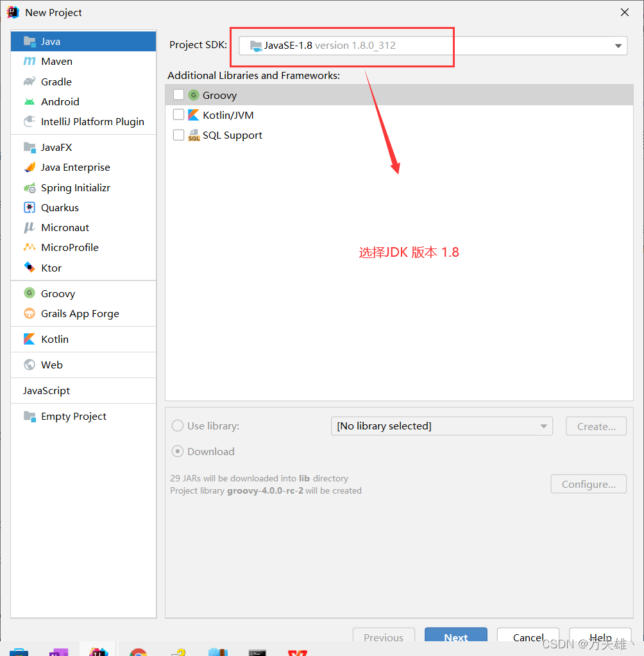Select Quarkus label in list
This screenshot has height=656, width=644.
click(60, 207)
